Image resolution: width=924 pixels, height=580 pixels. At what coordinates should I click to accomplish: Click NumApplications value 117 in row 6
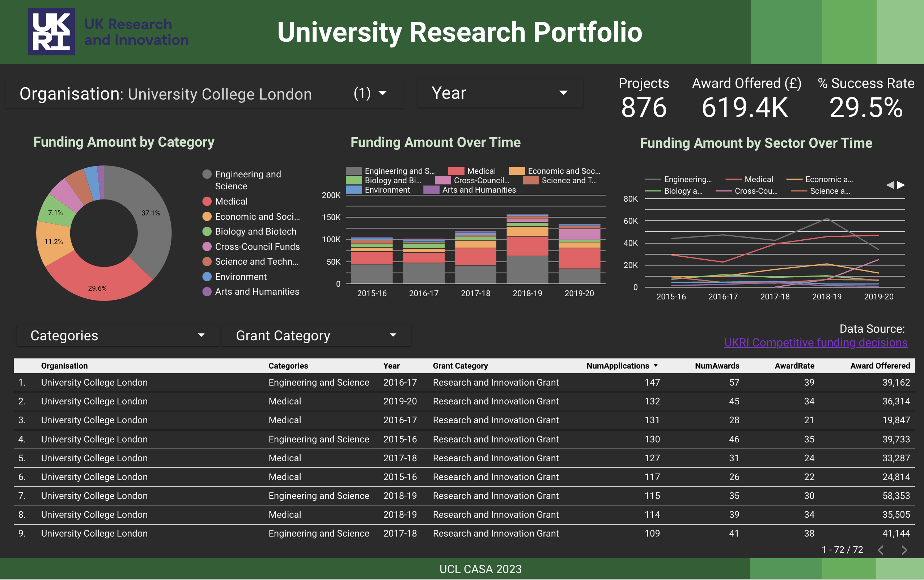click(x=652, y=477)
